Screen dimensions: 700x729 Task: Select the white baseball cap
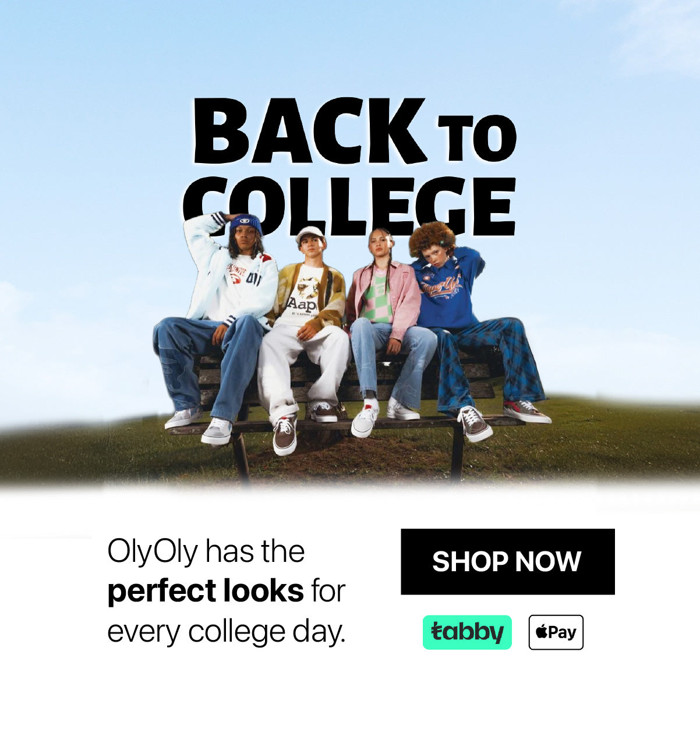[x=309, y=234]
